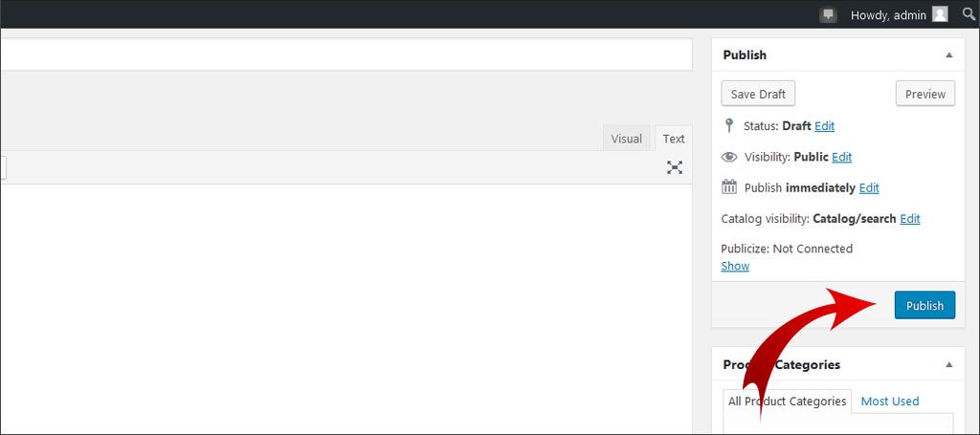Viewport: 980px width, 435px height.
Task: Open the search magnifier icon
Action: point(968,14)
